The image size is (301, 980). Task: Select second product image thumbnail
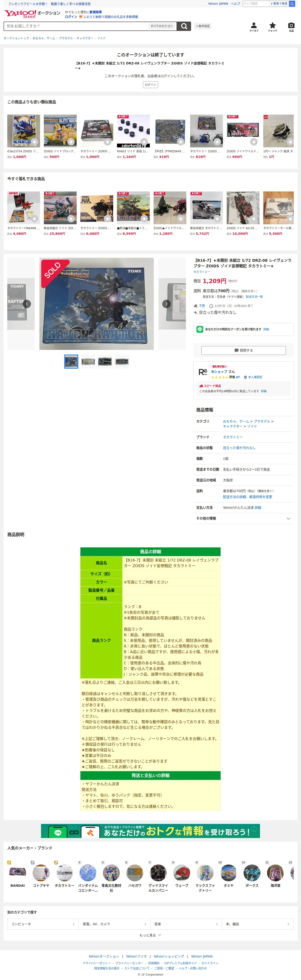pyautogui.click(x=88, y=361)
